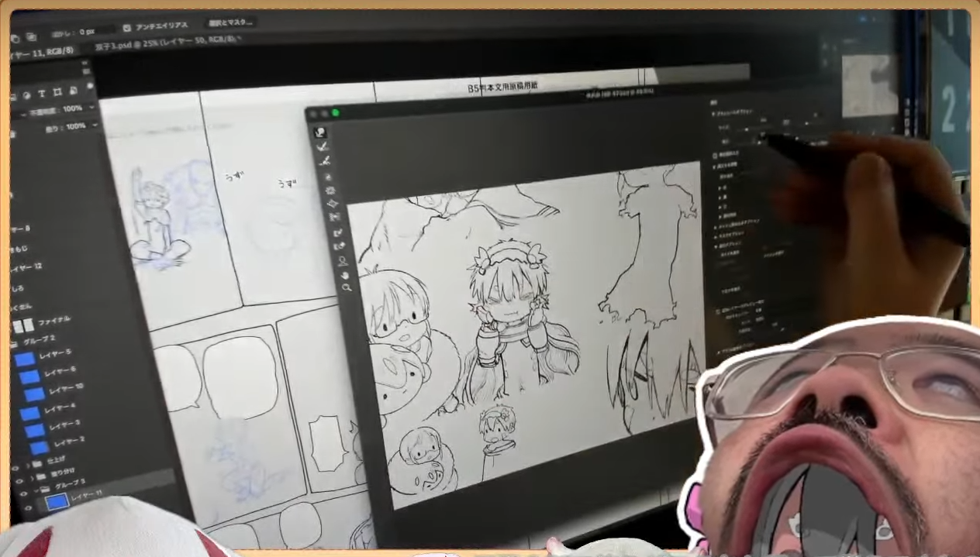Click the shape layer filter icon

click(x=57, y=93)
